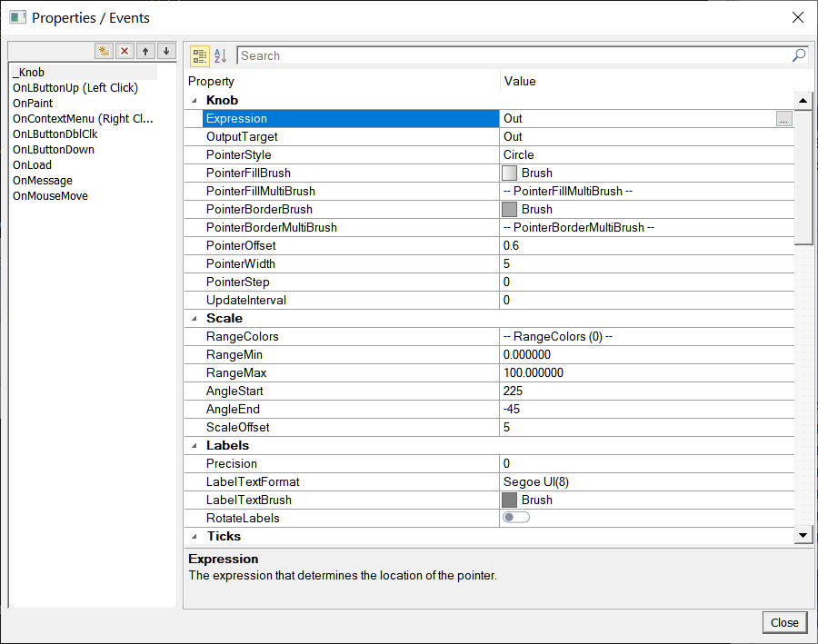The height and width of the screenshot is (644, 818).
Task: Click the RangeColors (0) value cell
Action: (647, 337)
